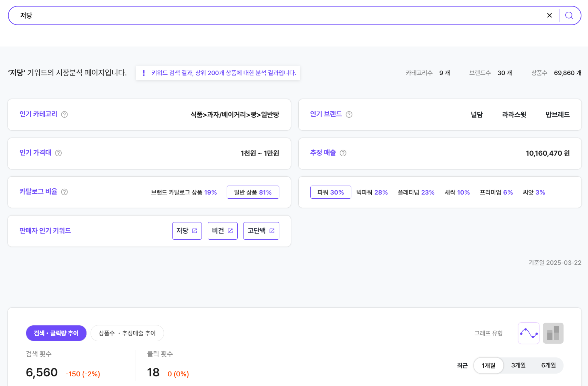The width and height of the screenshot is (588, 386).
Task: Switch to 상품수·추정매출 추이 tab
Action: [127, 333]
